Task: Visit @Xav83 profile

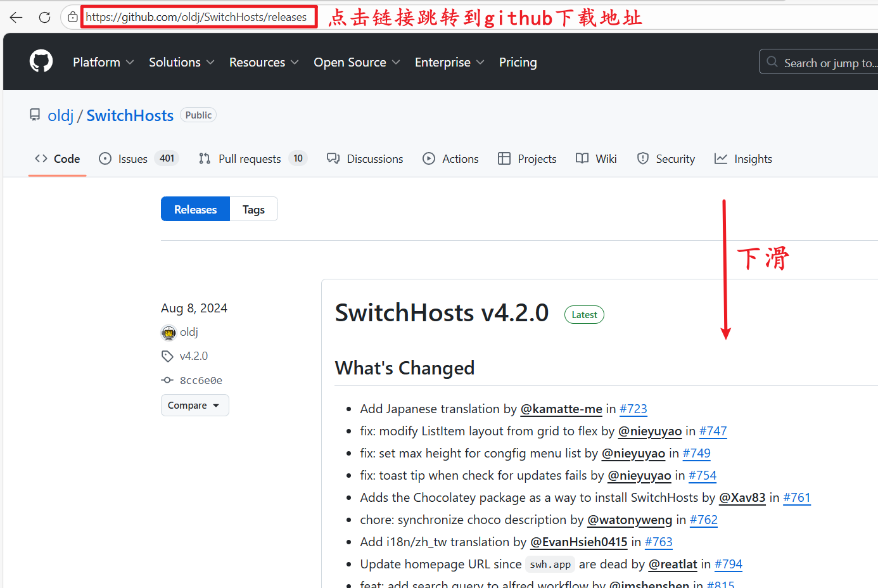Action: point(742,497)
